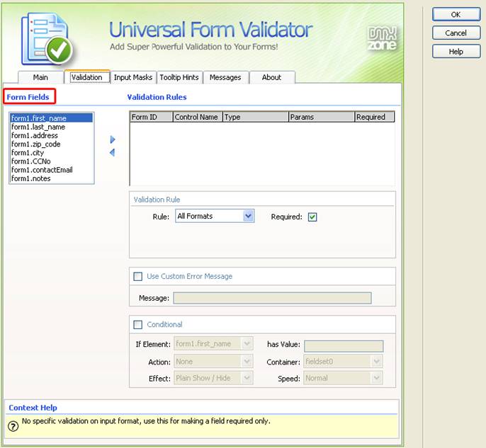Open the If Element dropdown
The height and width of the screenshot is (448, 486).
click(x=213, y=344)
